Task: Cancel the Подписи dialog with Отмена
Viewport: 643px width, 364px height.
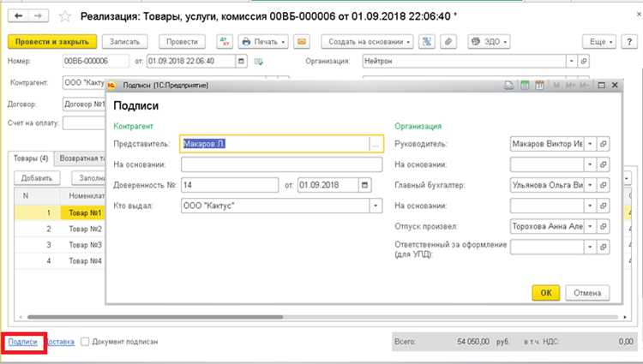Action: click(x=587, y=293)
